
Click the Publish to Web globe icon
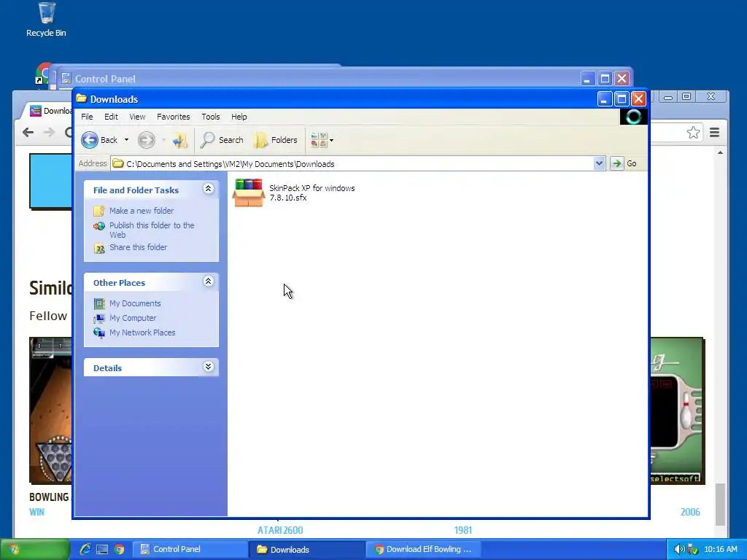click(x=99, y=226)
